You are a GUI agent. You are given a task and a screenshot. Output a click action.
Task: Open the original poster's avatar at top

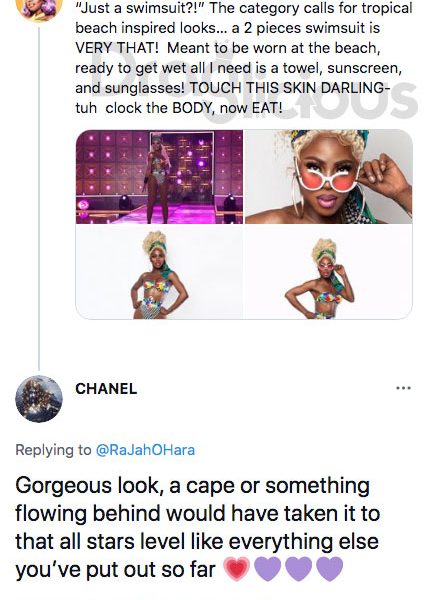39,10
